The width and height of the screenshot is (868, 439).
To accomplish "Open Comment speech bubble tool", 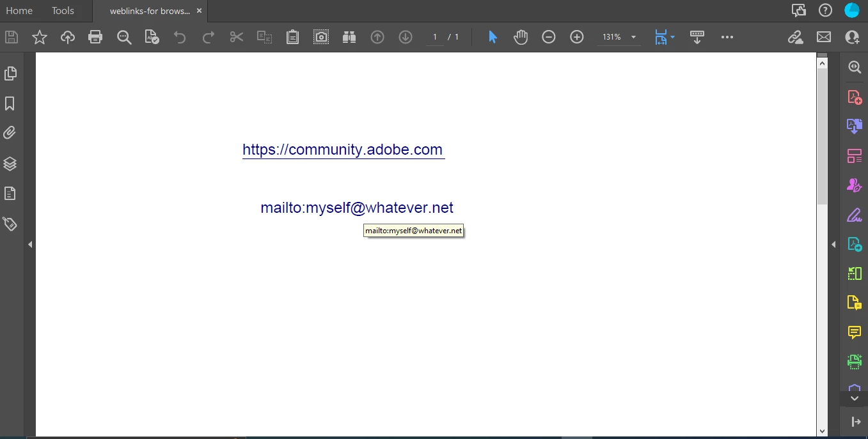I will pyautogui.click(x=855, y=332).
